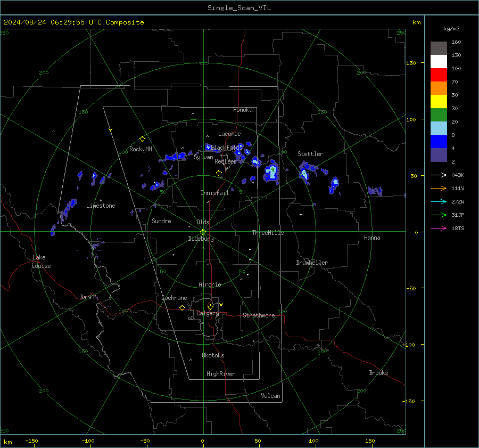Click the Ponoka town label
The image size is (479, 448).
tap(243, 110)
